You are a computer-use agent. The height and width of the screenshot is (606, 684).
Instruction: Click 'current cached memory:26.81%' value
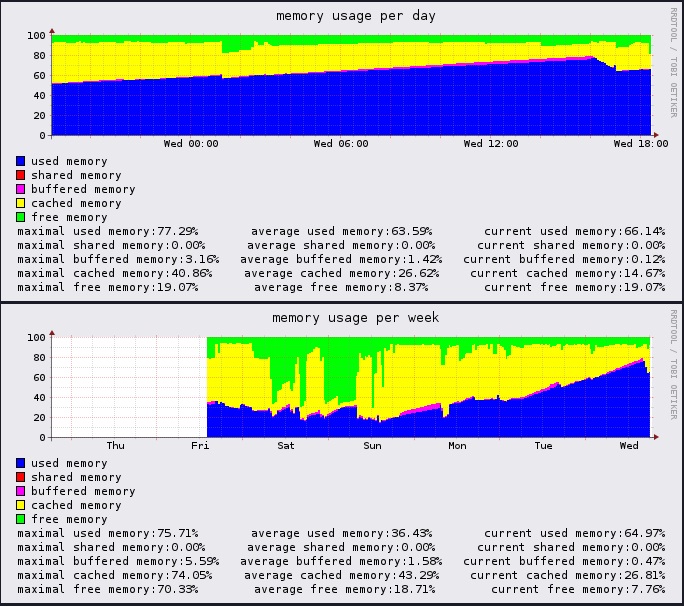(568, 575)
